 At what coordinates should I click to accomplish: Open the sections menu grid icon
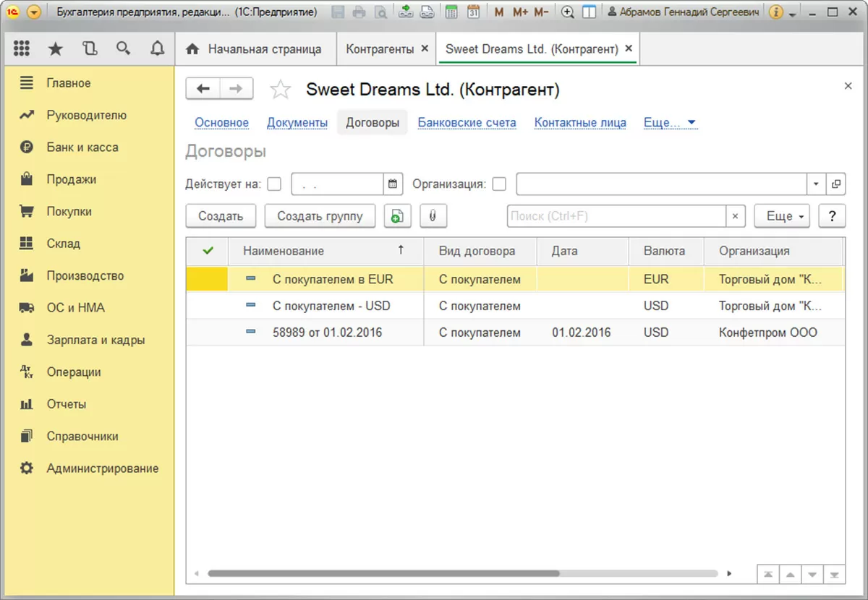[x=22, y=48]
